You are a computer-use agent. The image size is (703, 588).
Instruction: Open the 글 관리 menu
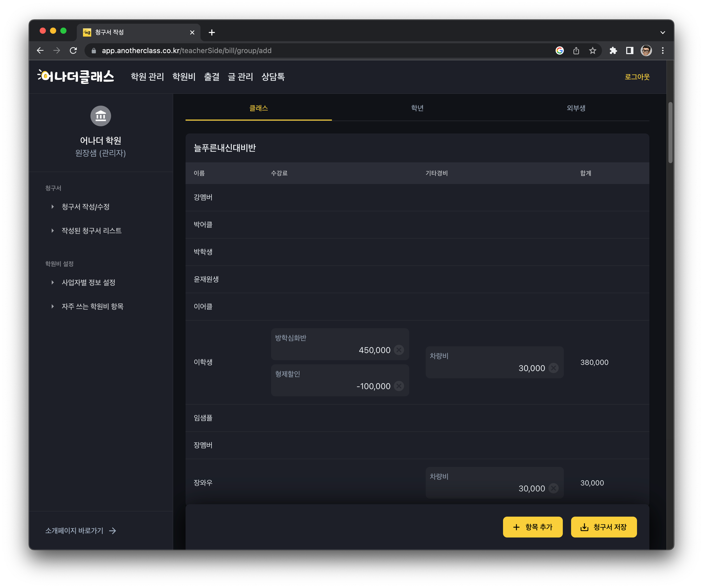coord(240,77)
